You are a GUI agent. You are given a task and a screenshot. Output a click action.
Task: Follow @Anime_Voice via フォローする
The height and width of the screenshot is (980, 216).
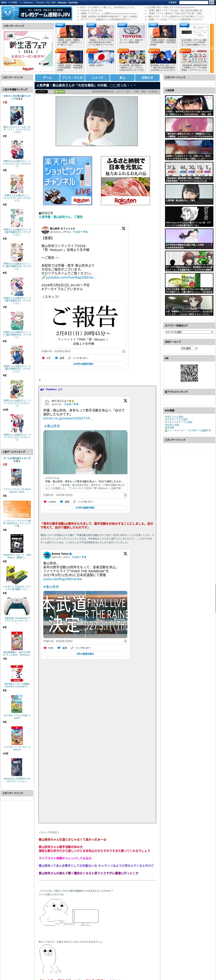coord(79,557)
